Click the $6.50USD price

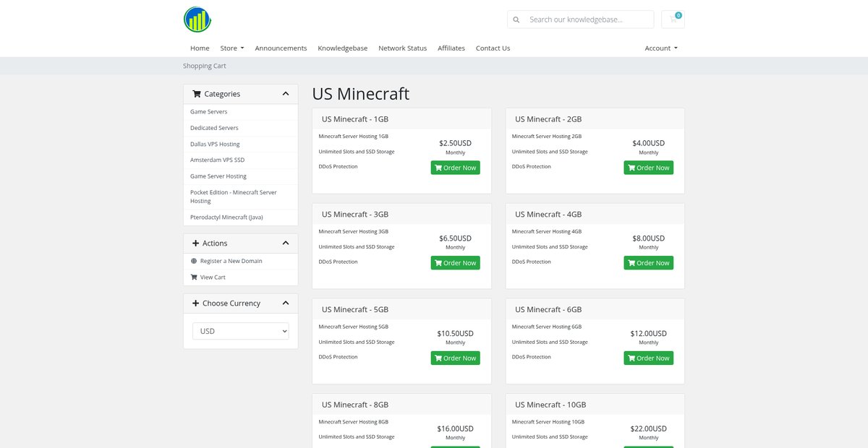pos(456,238)
